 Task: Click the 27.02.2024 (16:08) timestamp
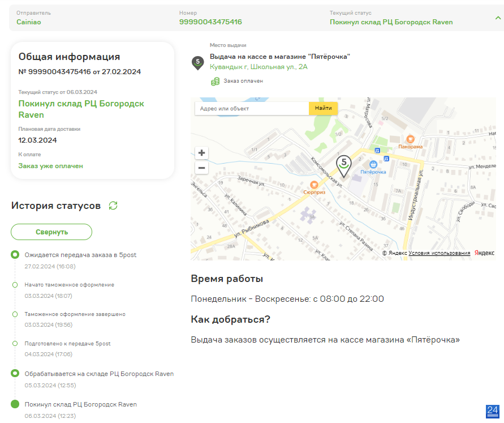point(50,266)
